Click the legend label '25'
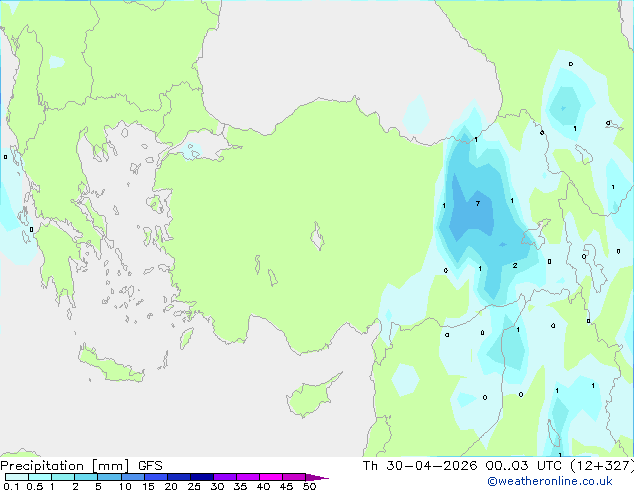This screenshot has height=490, width=634. tap(194, 486)
